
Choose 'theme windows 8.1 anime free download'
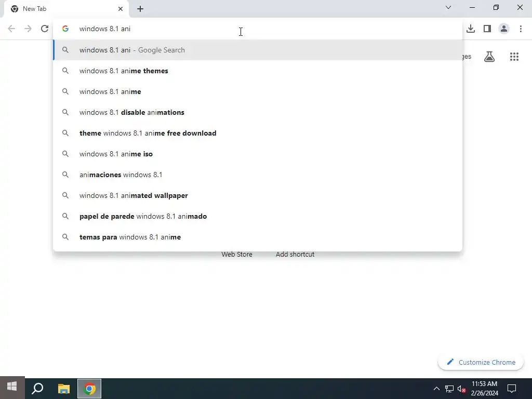point(258,133)
